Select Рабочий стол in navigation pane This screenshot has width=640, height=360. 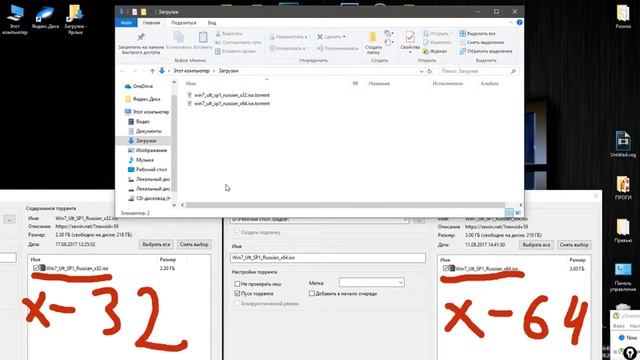click(x=151, y=169)
